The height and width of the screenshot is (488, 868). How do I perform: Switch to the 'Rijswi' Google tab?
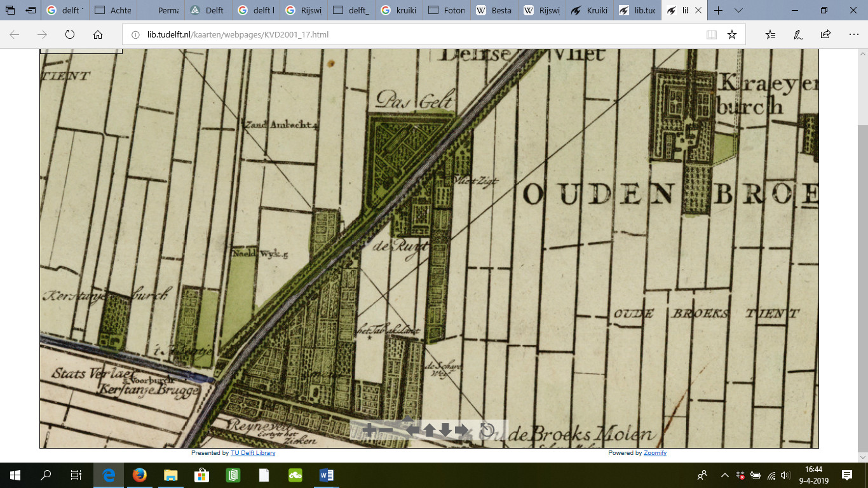click(303, 10)
